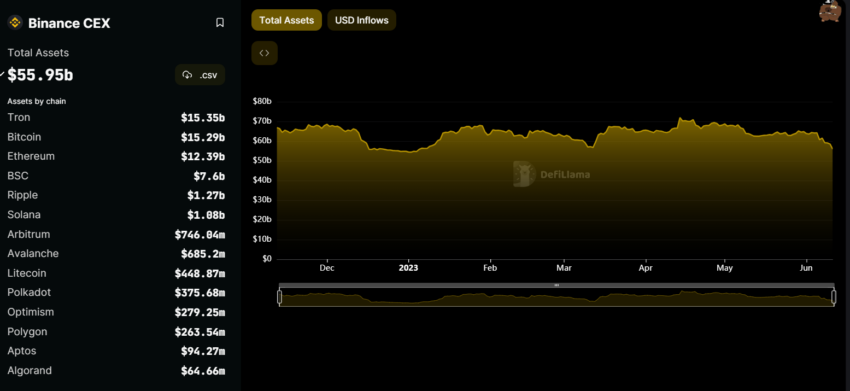
Task: Click the avatar icon in the top corner
Action: [830, 11]
